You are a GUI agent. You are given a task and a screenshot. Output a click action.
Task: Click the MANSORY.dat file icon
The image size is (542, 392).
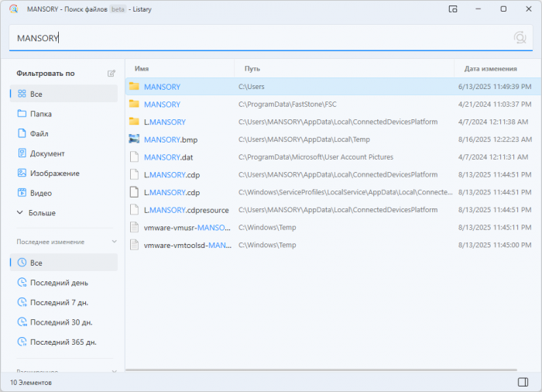[x=134, y=157]
